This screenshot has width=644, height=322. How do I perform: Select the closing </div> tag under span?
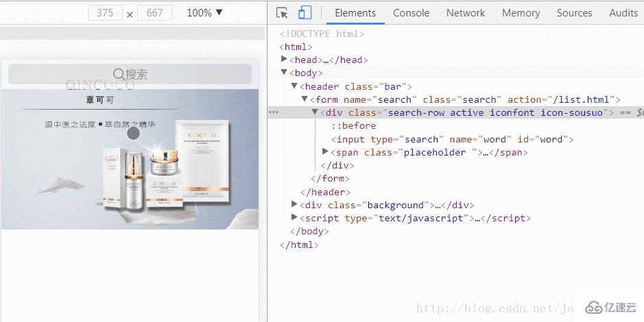[337, 165]
